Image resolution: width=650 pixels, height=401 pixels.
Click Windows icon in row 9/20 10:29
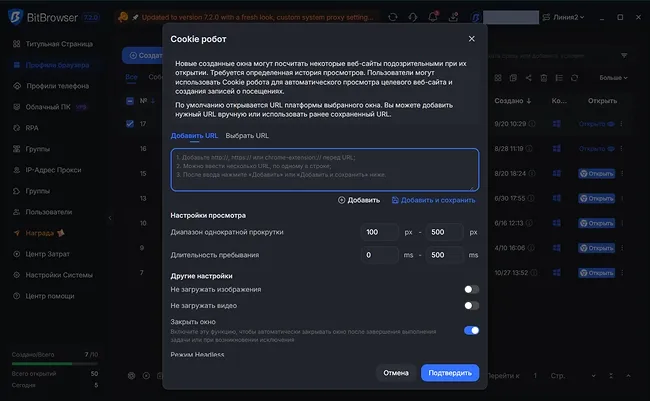coord(557,124)
